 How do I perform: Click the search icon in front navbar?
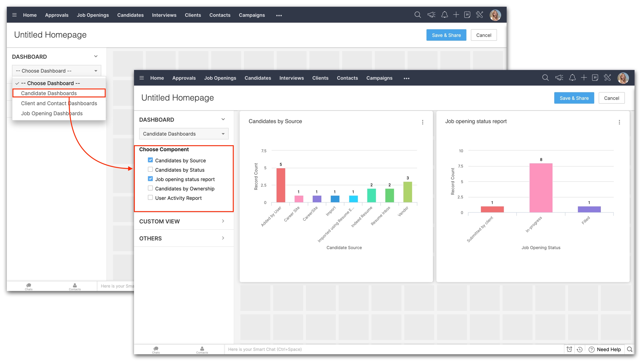545,78
